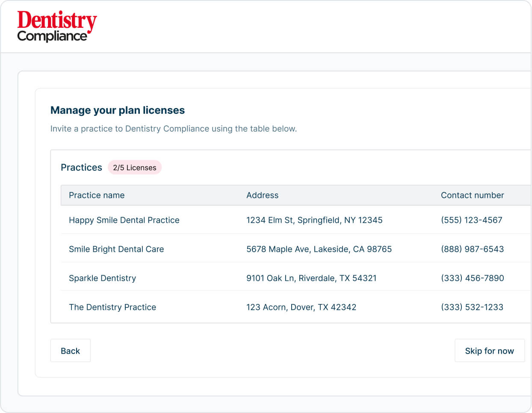
Task: Select the Happy Smile Dental Practice row
Action: (124, 220)
